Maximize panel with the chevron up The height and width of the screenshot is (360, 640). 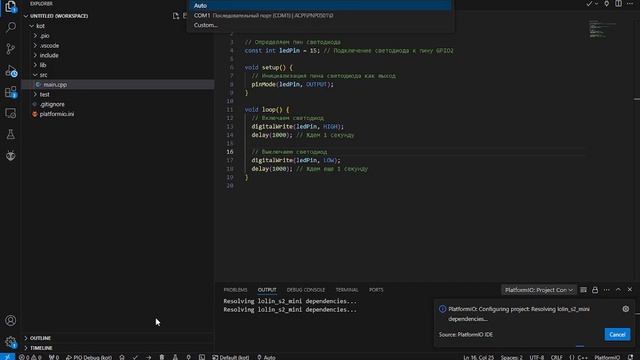(x=618, y=289)
